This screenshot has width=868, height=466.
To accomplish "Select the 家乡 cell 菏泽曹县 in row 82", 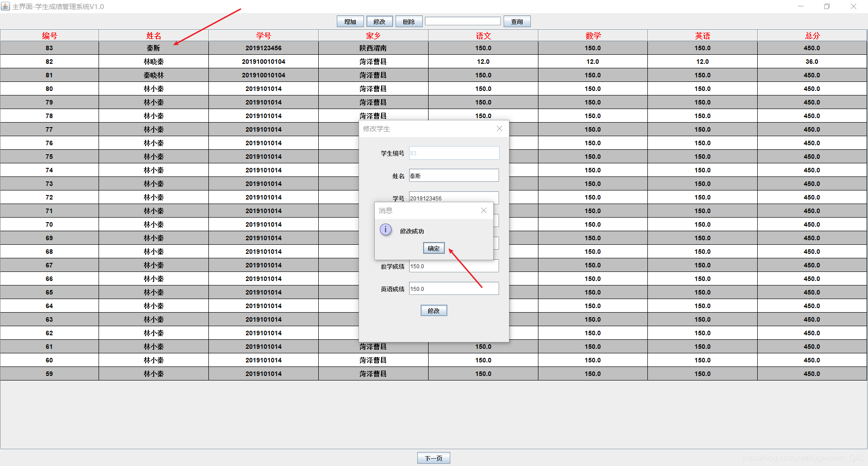I will point(373,62).
